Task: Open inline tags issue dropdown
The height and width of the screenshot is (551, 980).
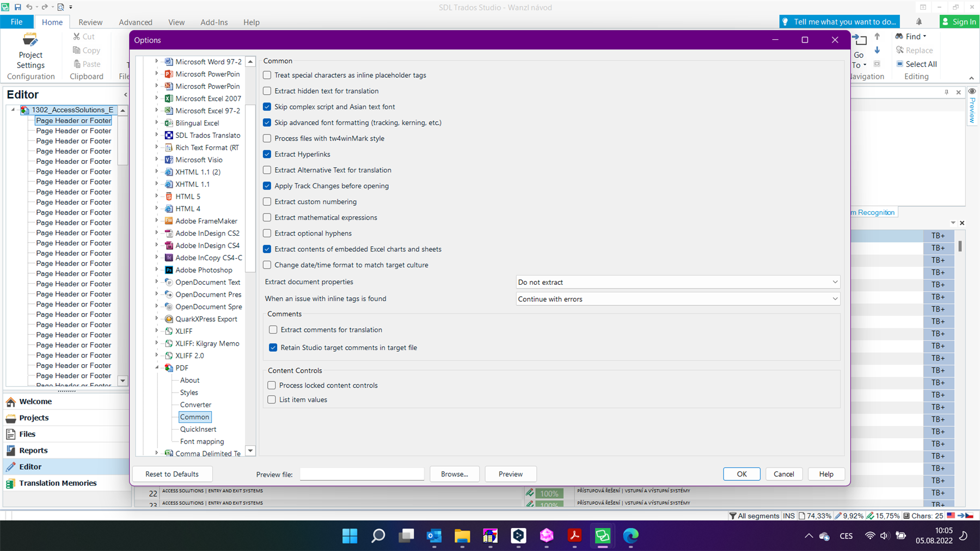Action: 677,299
